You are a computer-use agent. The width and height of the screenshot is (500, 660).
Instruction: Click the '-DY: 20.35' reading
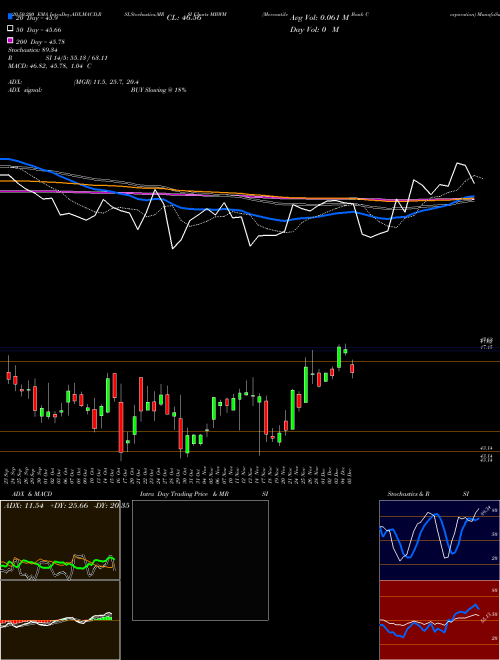111,506
